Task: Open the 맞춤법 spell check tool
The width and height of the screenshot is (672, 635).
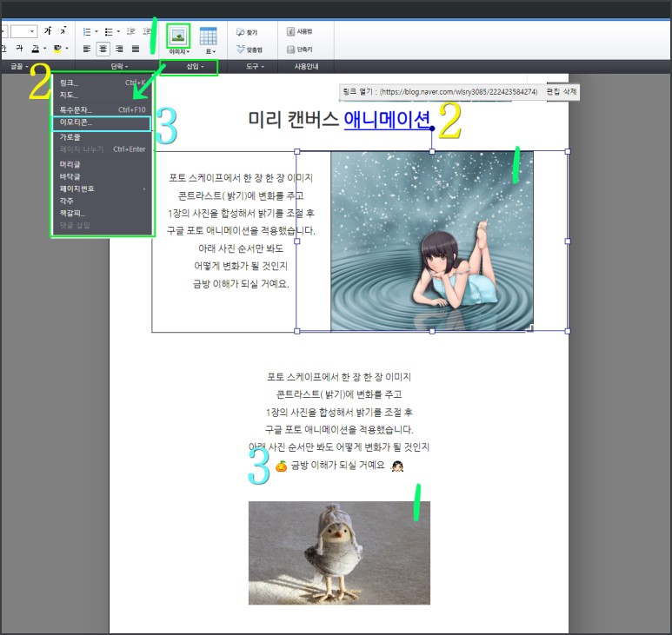Action: 250,50
